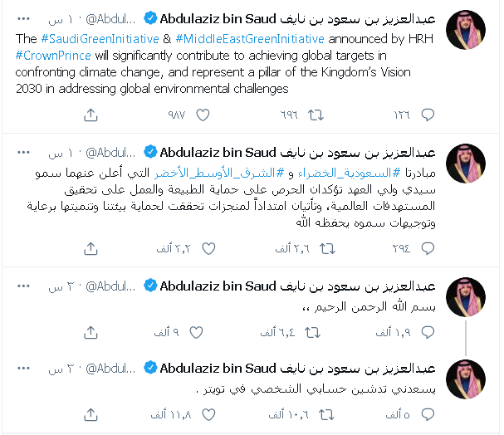This screenshot has height=435, width=504.
Task: Retweet the English SaudiGreenInitiative tweet
Action: point(313,112)
